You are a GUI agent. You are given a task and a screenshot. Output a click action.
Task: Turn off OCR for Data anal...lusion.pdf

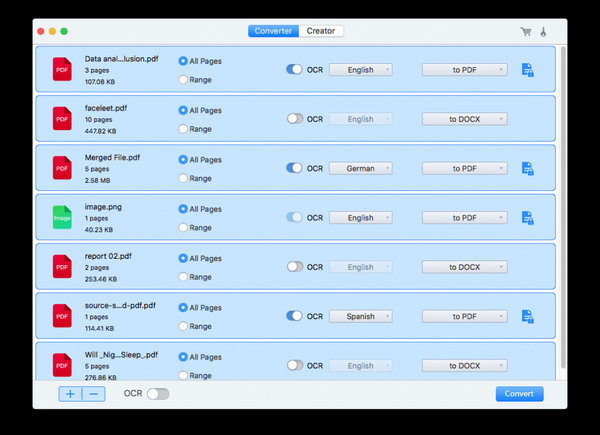[294, 70]
